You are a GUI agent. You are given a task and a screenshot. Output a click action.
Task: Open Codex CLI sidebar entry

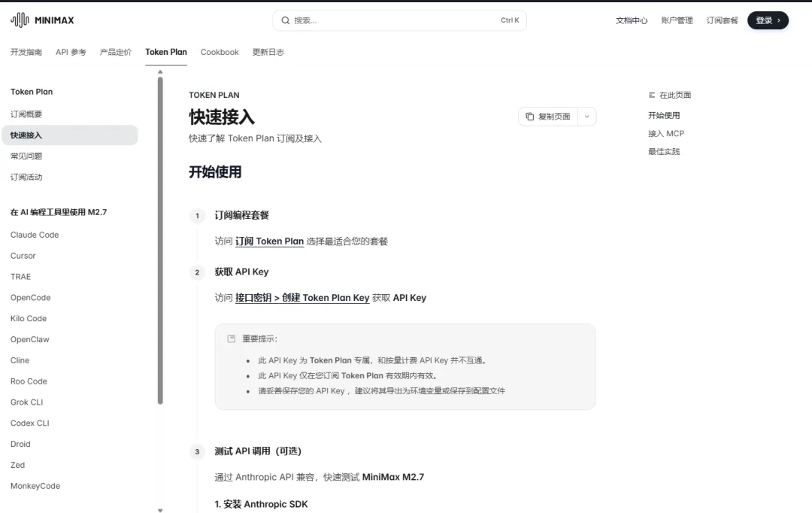[x=30, y=423]
